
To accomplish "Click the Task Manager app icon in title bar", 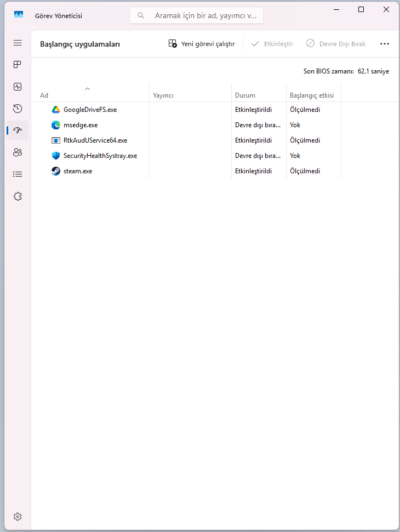I will (19, 14).
